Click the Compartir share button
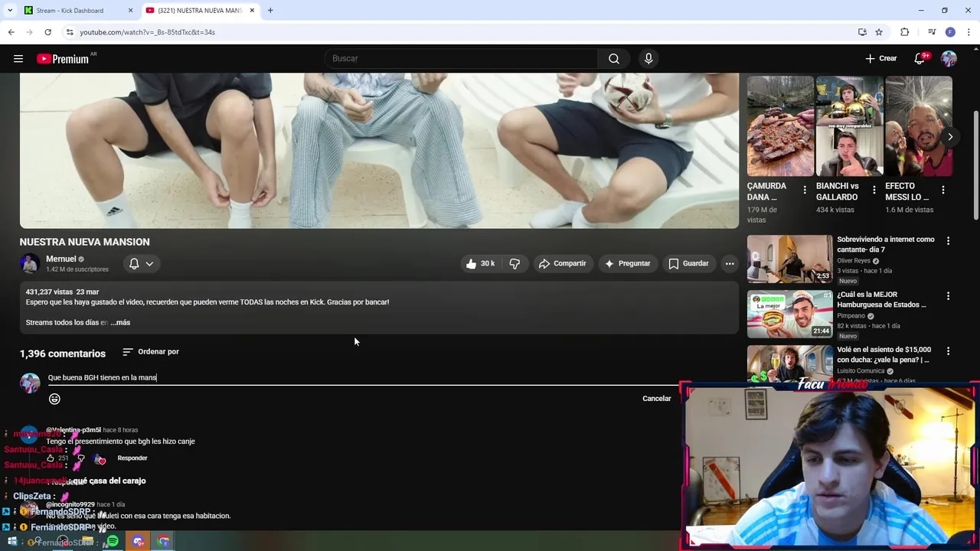This screenshot has width=980, height=551. (562, 263)
